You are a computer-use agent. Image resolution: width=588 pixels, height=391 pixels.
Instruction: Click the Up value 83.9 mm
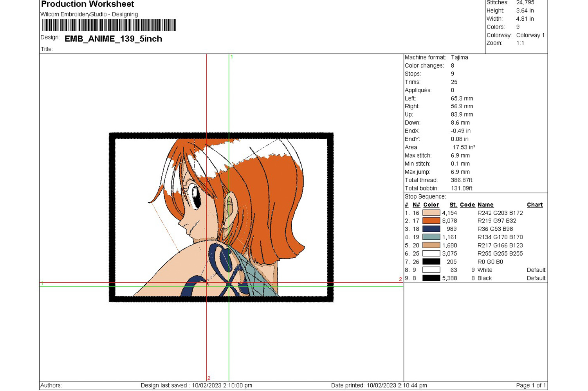point(462,115)
